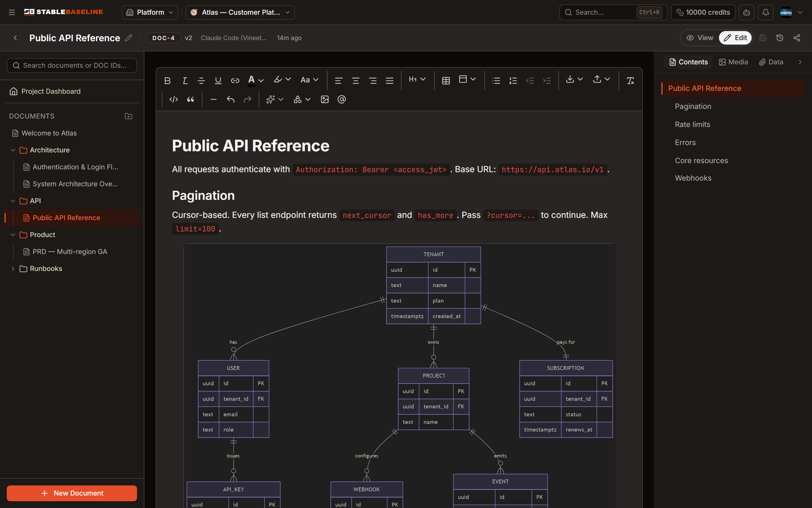Justify text alignment

tap(390, 81)
